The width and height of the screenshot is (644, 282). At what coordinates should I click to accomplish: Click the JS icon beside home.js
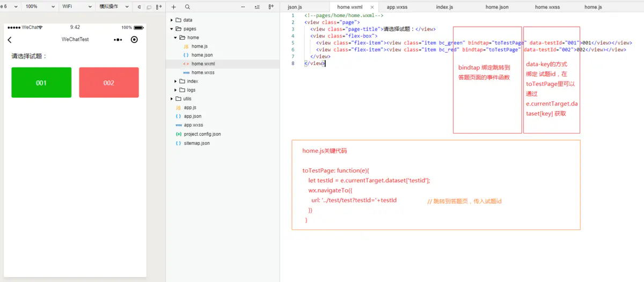pyautogui.click(x=186, y=47)
